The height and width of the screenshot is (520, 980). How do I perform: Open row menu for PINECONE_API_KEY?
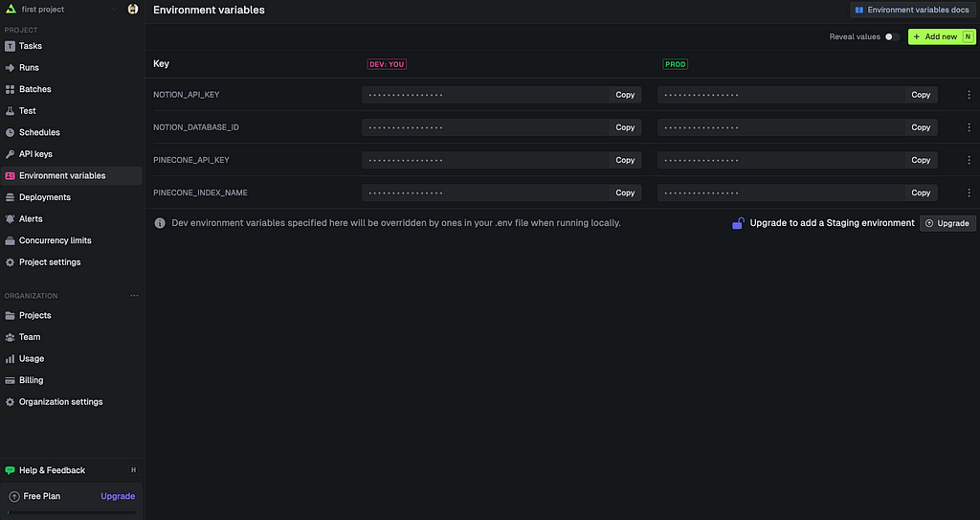point(969,160)
